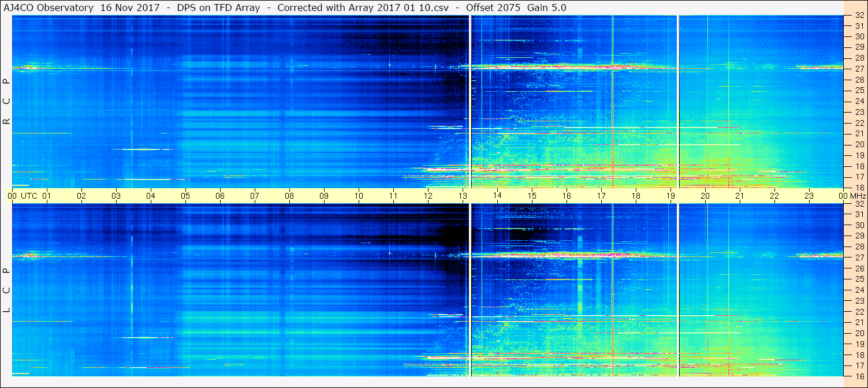Select the 15 hour tick label
Viewport: 868px width, 388px height.
click(532, 196)
